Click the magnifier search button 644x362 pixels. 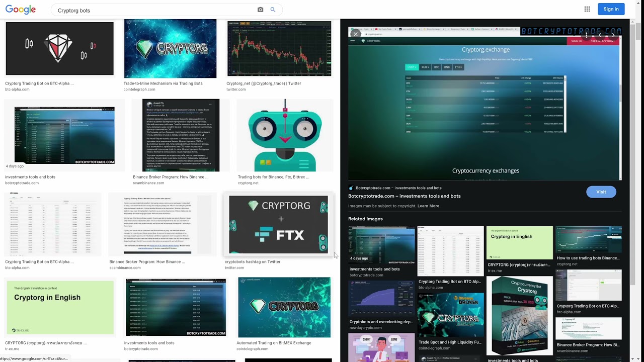pyautogui.click(x=273, y=10)
